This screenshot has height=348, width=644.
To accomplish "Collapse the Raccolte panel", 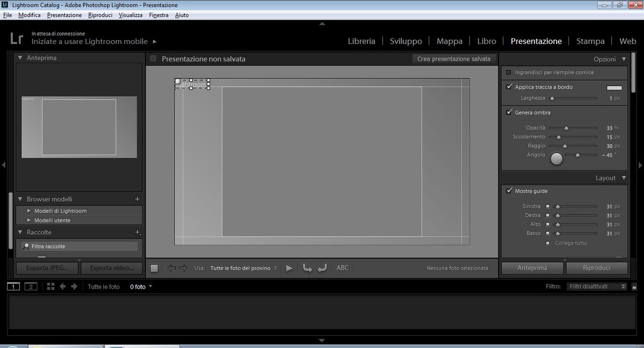I will [20, 233].
